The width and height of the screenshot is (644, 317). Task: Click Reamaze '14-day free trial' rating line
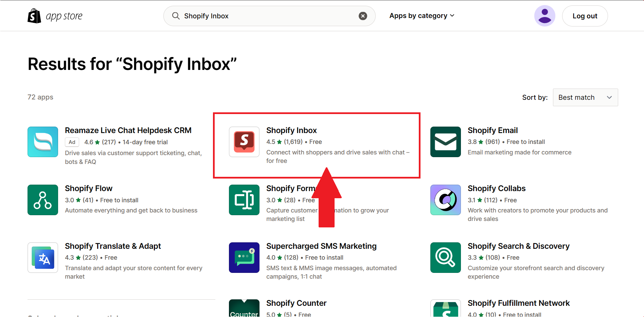[126, 142]
